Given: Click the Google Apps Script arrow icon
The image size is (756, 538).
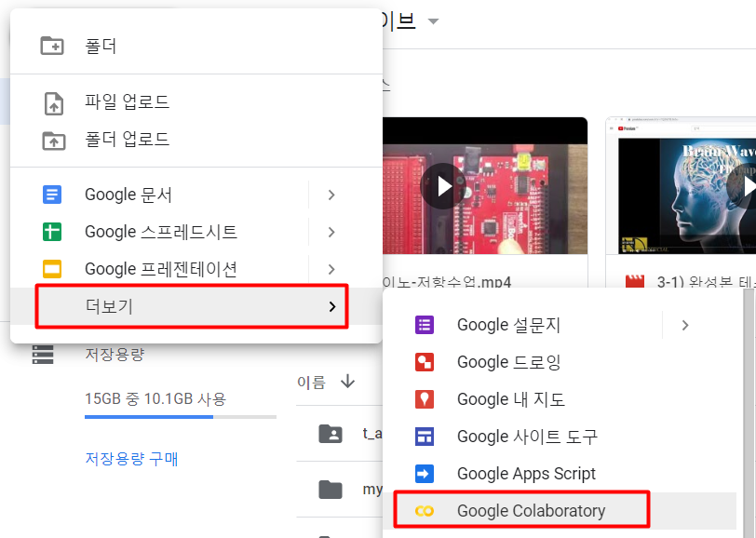Looking at the screenshot, I should coord(425,474).
